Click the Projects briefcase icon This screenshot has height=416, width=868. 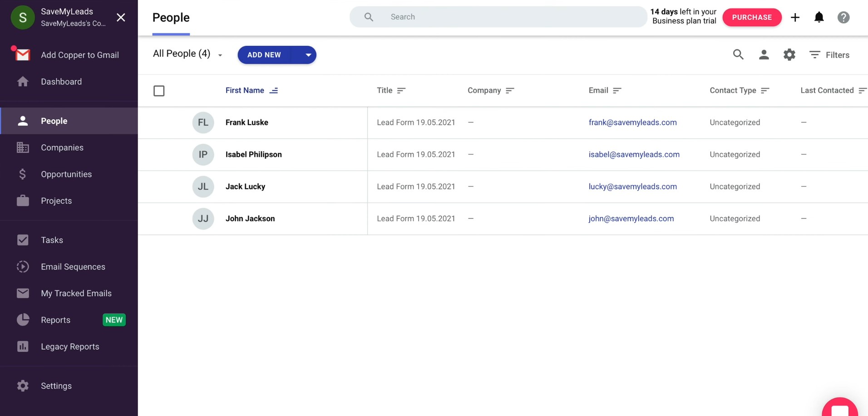tap(23, 201)
